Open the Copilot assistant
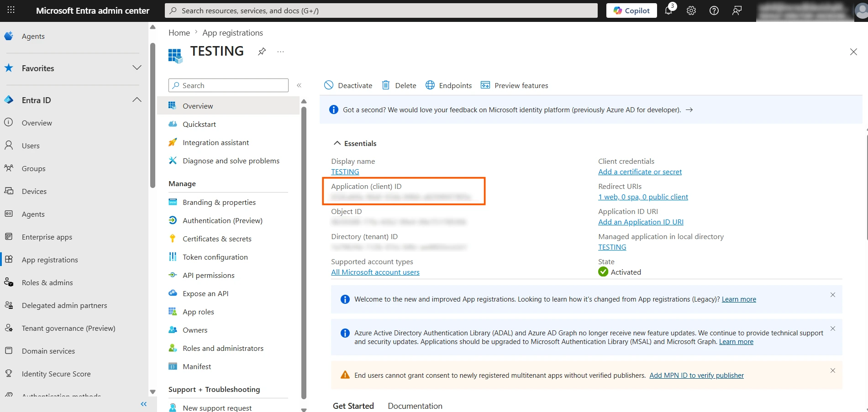 631,10
